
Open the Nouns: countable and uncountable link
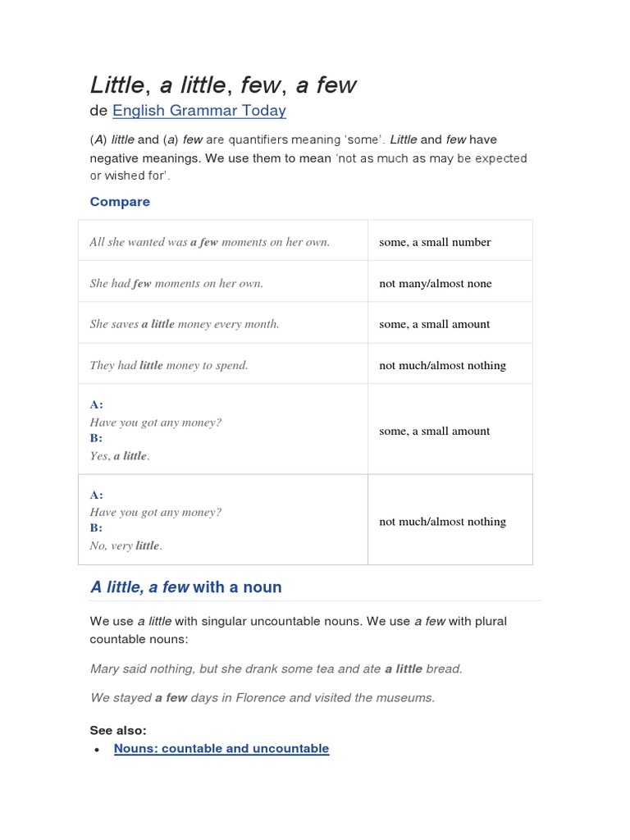pyautogui.click(x=221, y=748)
